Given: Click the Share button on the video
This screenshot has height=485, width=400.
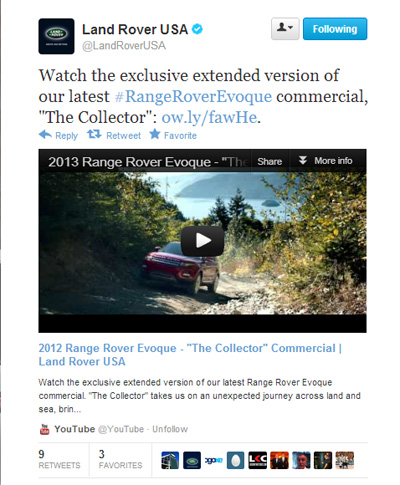Looking at the screenshot, I should coord(270,161).
